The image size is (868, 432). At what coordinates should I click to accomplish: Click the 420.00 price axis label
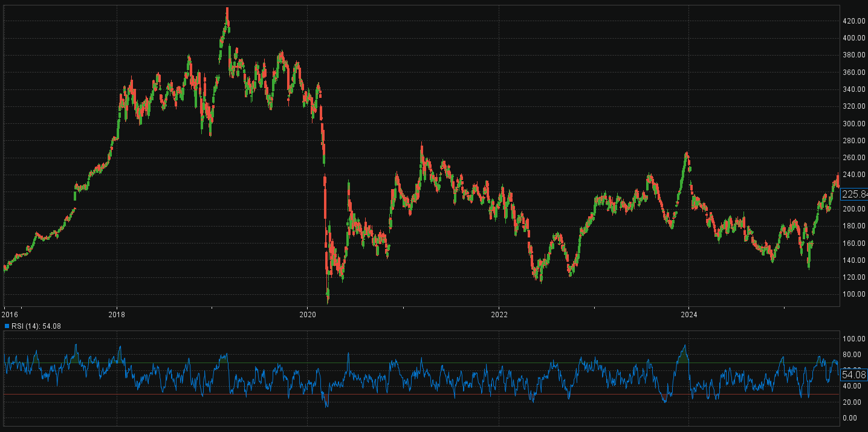(x=852, y=21)
